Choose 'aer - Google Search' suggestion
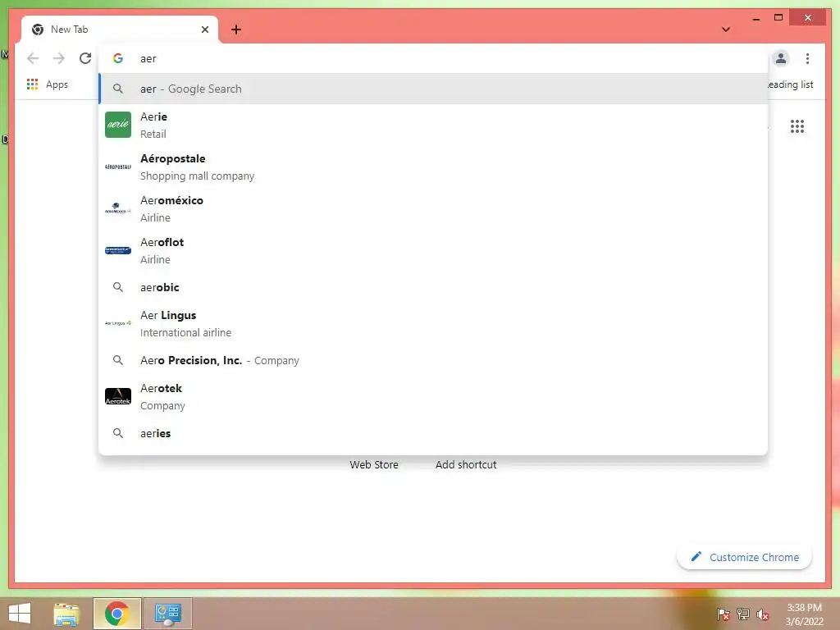This screenshot has height=630, width=840. click(x=433, y=89)
